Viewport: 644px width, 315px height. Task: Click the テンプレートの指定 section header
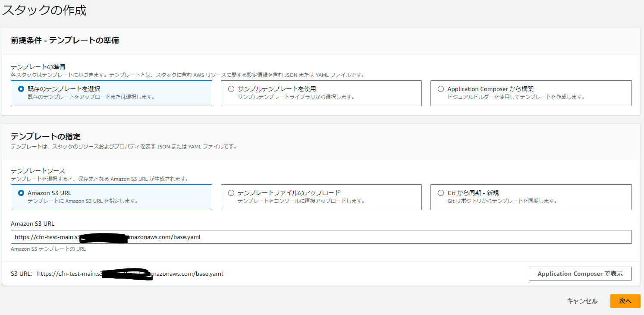coord(46,137)
